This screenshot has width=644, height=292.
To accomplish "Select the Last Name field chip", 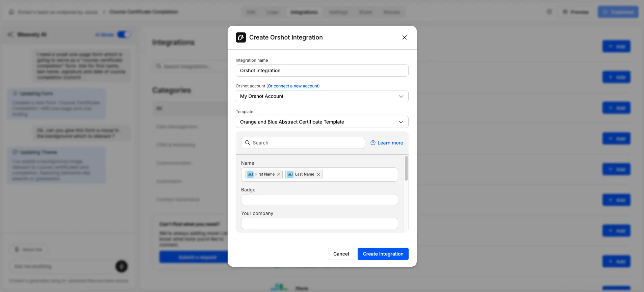I will point(304,175).
